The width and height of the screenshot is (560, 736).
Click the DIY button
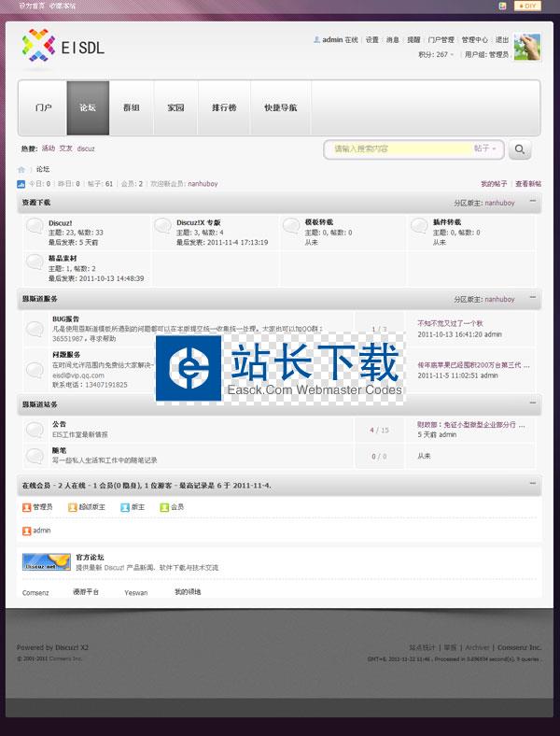click(527, 6)
